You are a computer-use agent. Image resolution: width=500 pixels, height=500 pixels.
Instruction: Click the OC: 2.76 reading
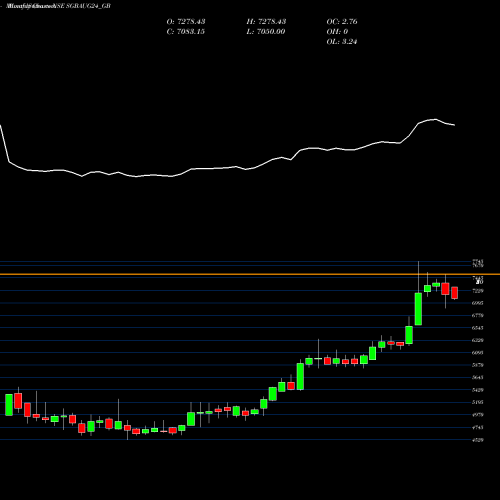coord(342,22)
